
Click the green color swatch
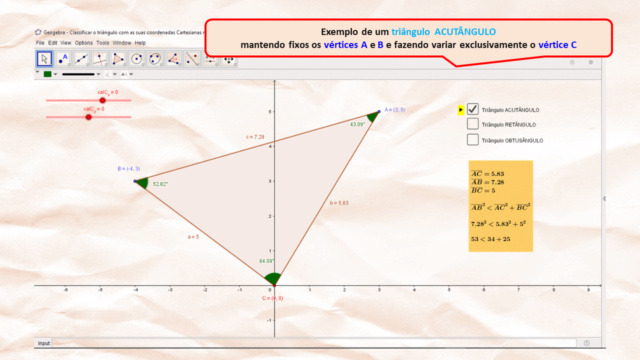(x=48, y=74)
